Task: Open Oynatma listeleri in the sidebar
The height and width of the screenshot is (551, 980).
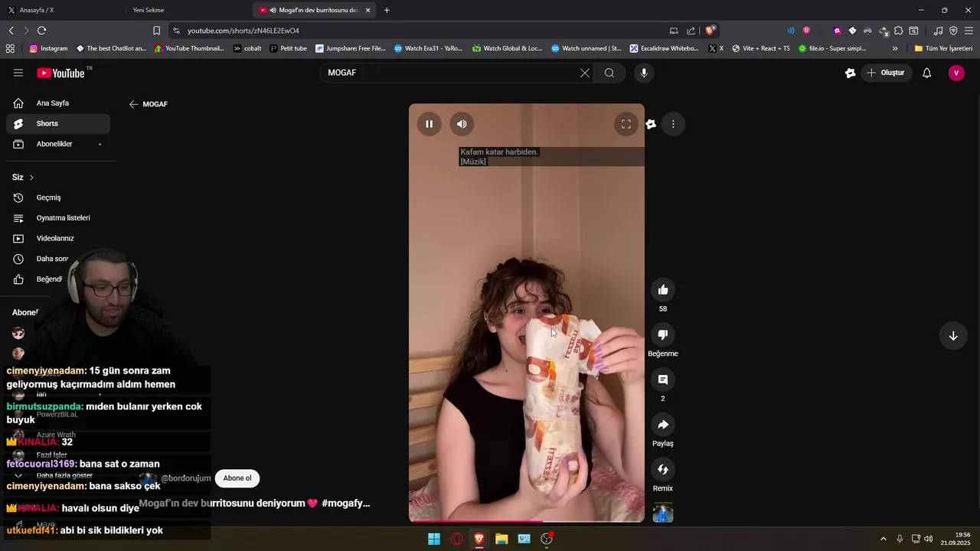Action: click(58, 218)
